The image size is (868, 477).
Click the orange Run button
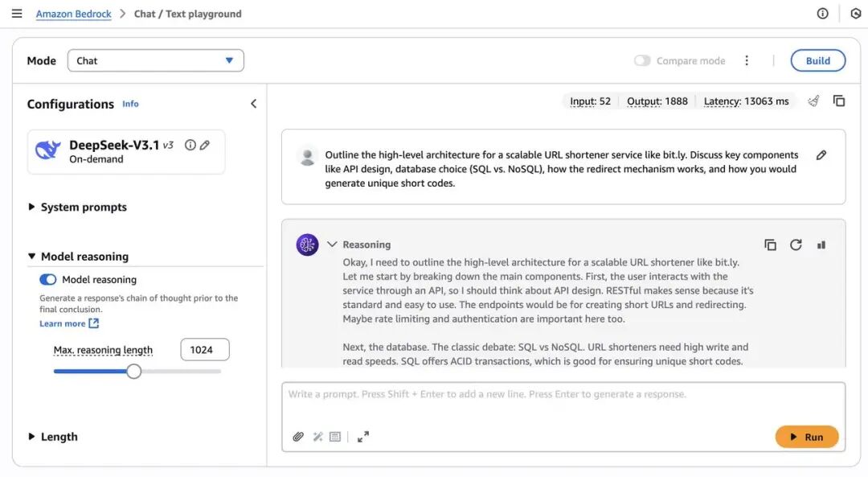tap(807, 437)
